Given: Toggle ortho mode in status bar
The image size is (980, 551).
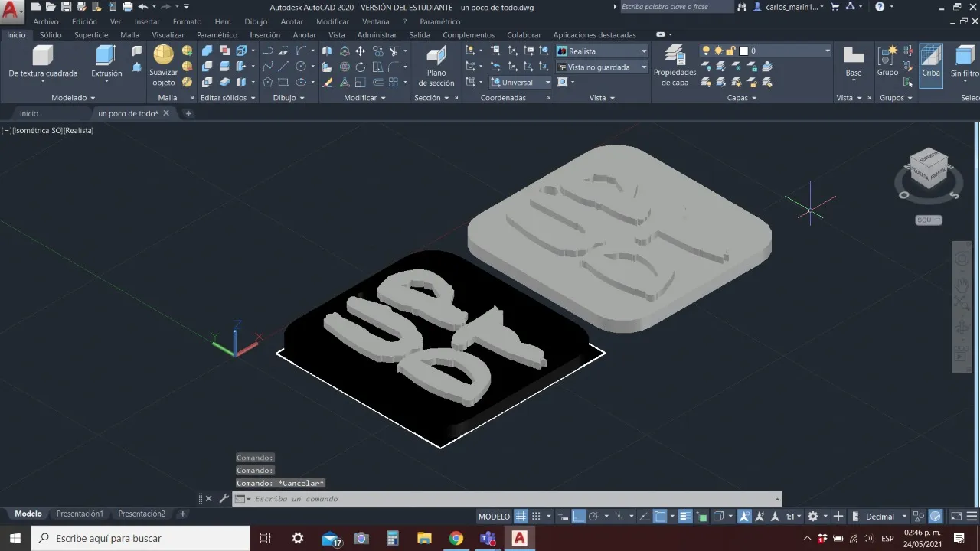Looking at the screenshot, I should (579, 517).
